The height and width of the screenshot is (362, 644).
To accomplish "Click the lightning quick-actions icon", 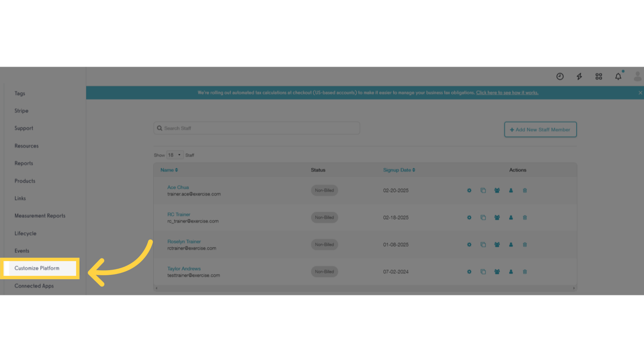I will (x=579, y=76).
